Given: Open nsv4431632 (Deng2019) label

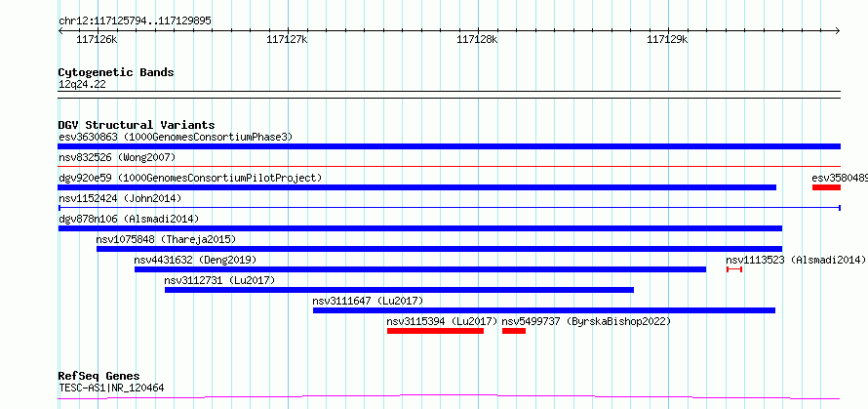Looking at the screenshot, I should [195, 260].
